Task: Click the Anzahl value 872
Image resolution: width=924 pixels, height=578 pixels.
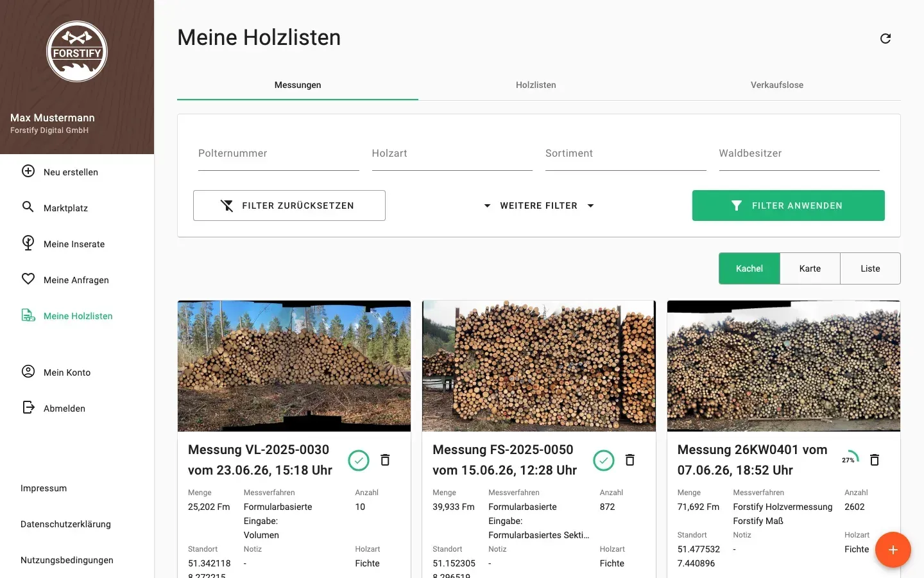Action: tap(607, 507)
